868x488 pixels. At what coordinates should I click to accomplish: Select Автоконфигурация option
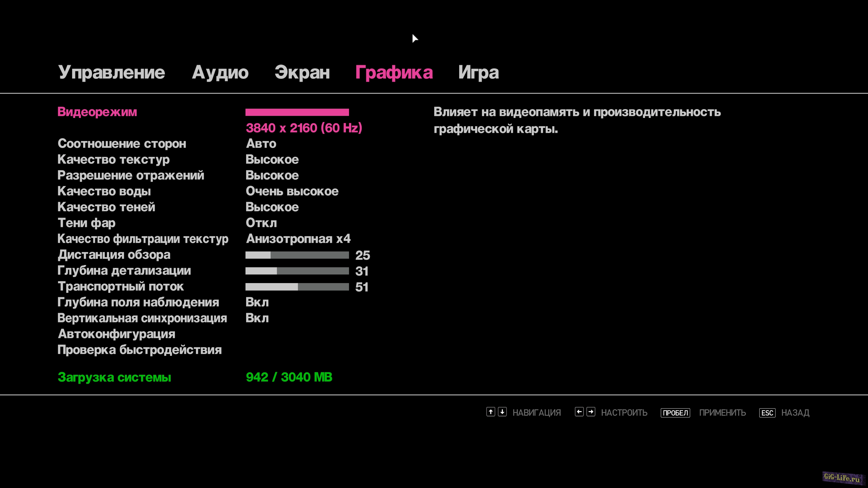(116, 334)
